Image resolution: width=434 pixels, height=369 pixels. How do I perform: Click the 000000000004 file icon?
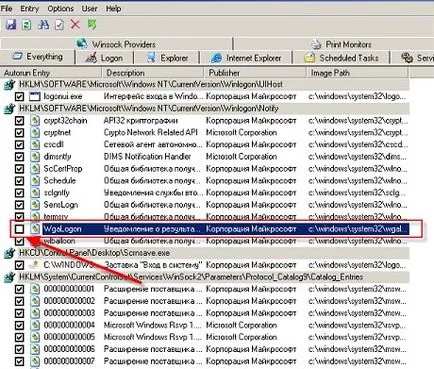tap(35, 325)
